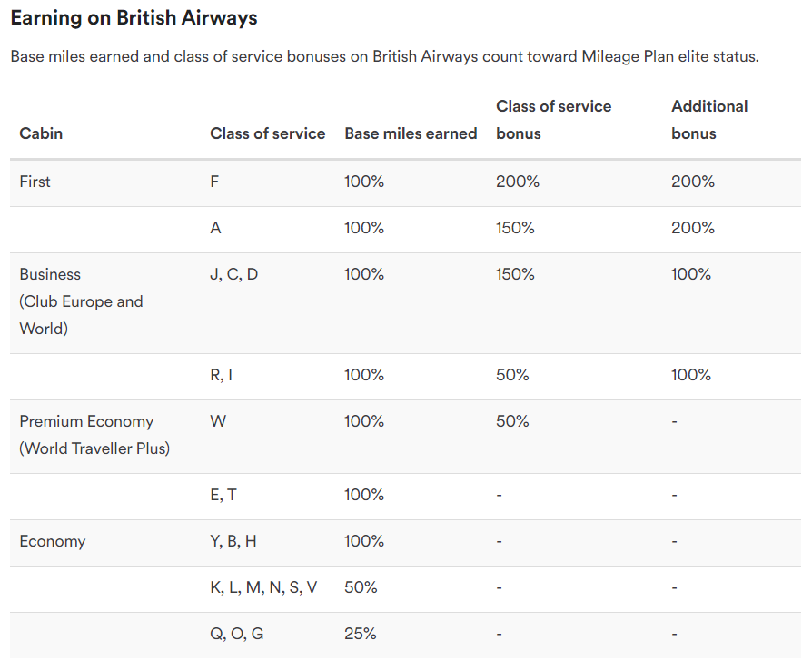This screenshot has height=670, width=812.
Task: Select the 'Class of service bonus' header
Action: (x=553, y=120)
